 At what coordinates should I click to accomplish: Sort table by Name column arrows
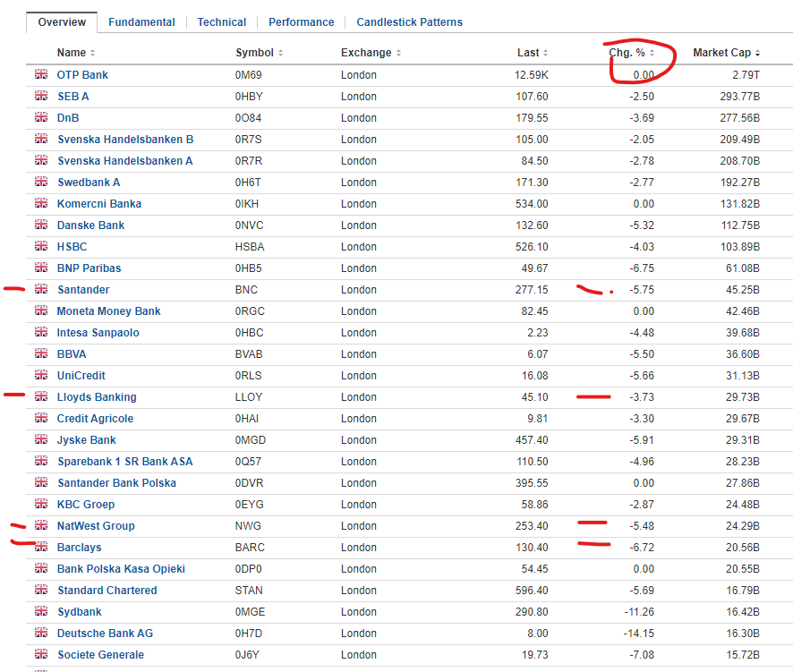coord(92,53)
